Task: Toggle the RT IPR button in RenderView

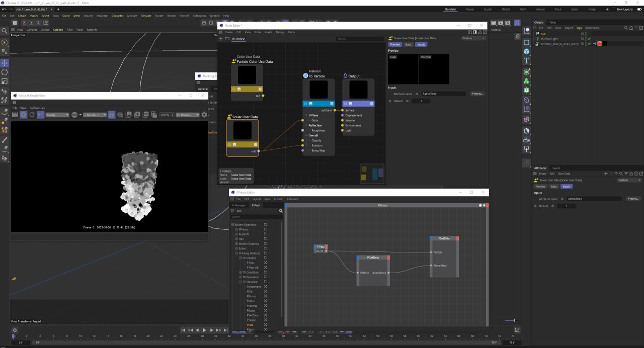Action: click(x=40, y=115)
